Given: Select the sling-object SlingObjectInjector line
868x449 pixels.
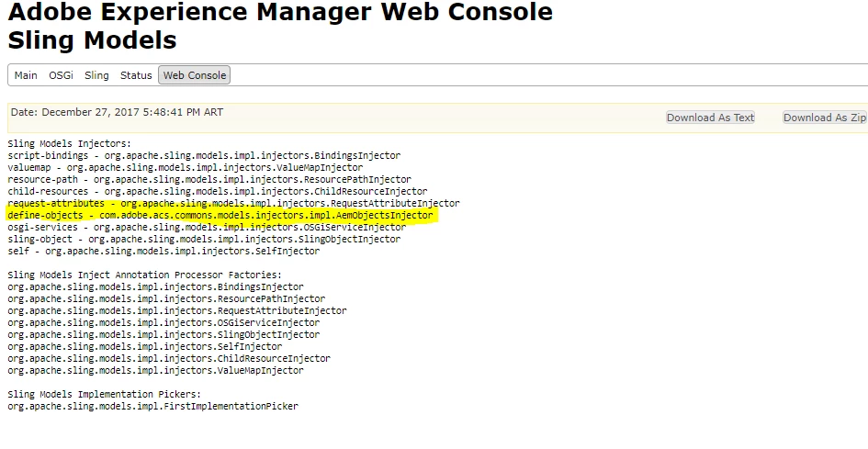Looking at the screenshot, I should point(204,239).
